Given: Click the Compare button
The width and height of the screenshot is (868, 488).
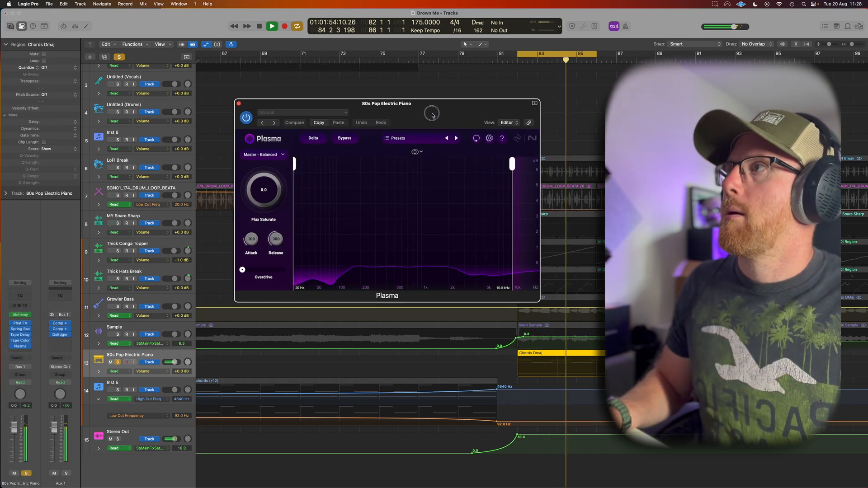Looking at the screenshot, I should pos(294,122).
